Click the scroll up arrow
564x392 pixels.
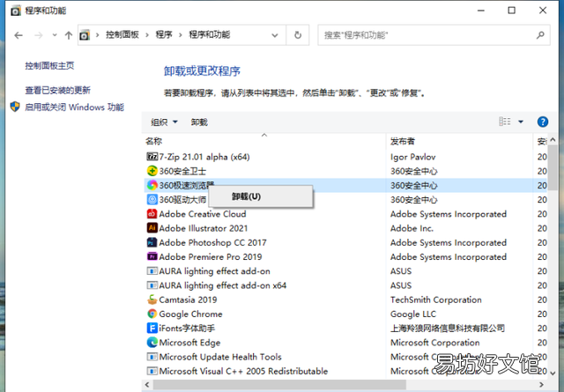(553, 139)
